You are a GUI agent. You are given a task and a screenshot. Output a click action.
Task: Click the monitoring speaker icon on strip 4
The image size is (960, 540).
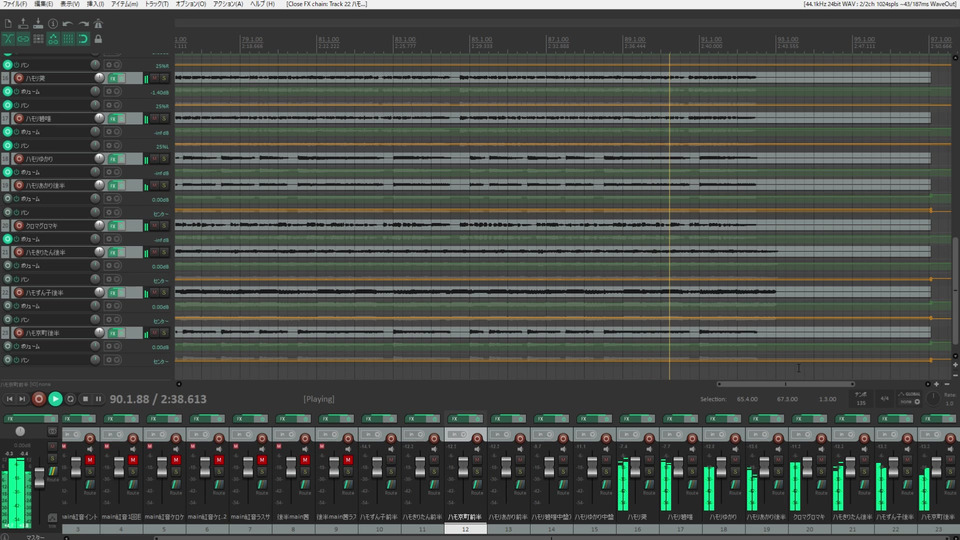pos(133,449)
